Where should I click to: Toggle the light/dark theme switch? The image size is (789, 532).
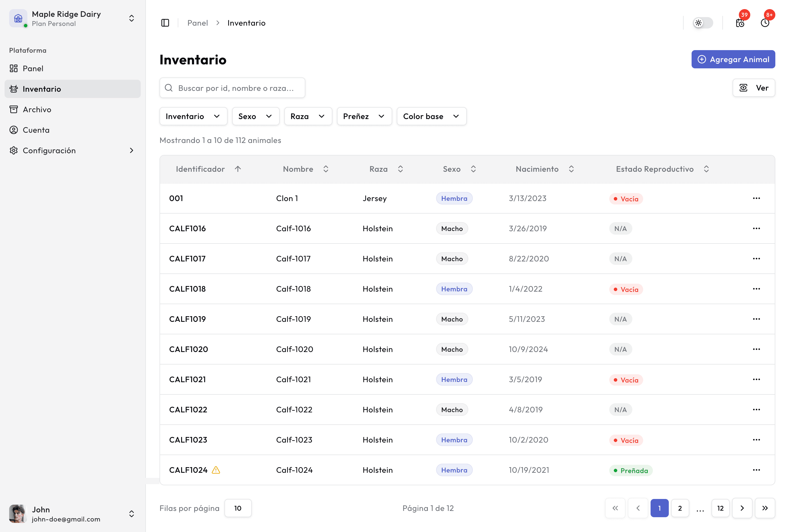pyautogui.click(x=702, y=23)
